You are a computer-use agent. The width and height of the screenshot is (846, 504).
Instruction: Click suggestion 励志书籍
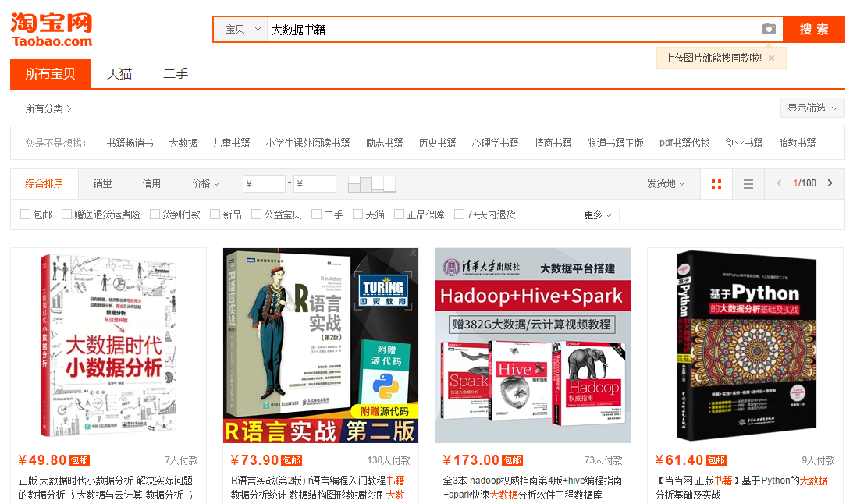tap(384, 143)
